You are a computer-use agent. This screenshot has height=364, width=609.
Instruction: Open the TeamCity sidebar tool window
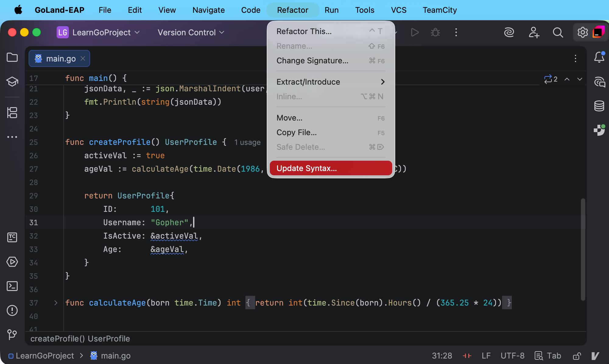click(x=12, y=237)
